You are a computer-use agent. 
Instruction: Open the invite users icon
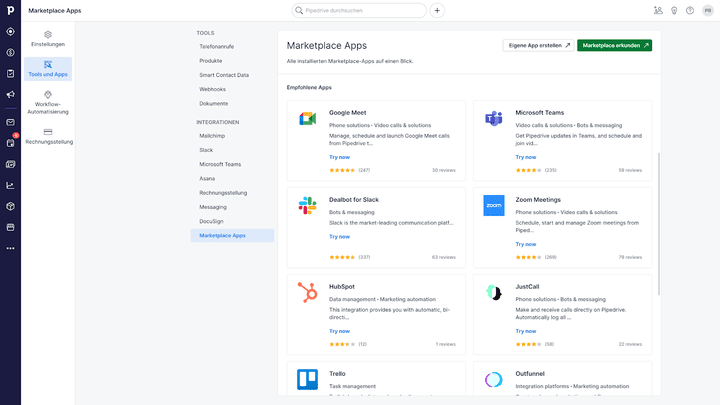coord(658,11)
